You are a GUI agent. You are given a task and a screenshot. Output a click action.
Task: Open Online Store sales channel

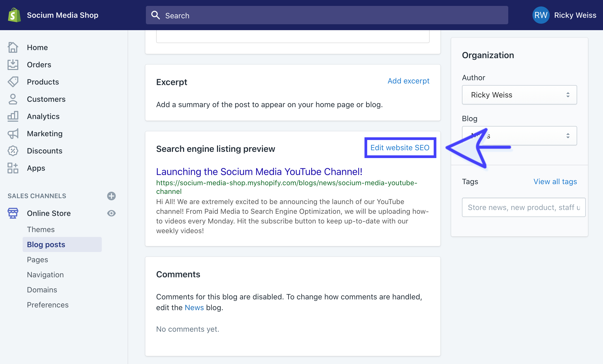tap(49, 213)
